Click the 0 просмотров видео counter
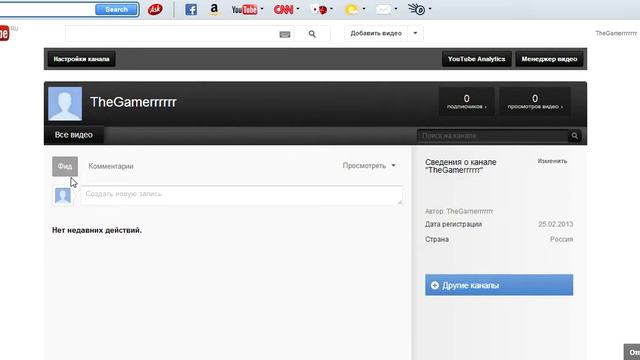The width and height of the screenshot is (640, 360). (535, 101)
